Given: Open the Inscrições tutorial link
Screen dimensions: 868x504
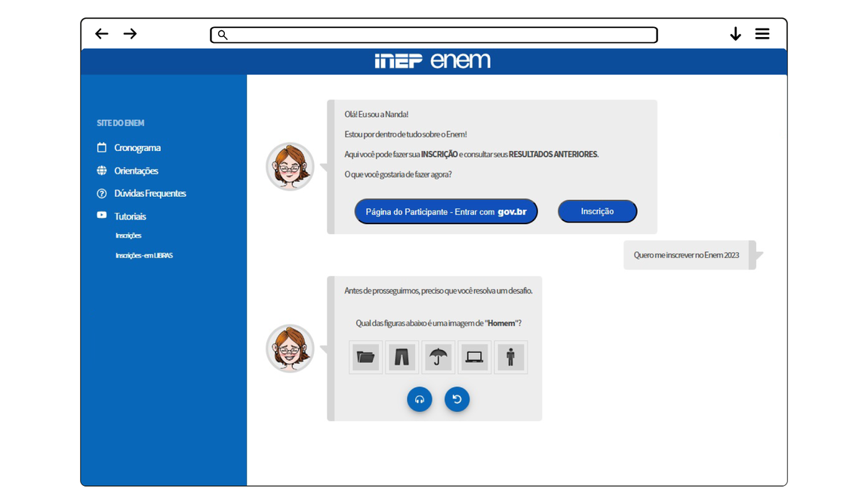Looking at the screenshot, I should 128,235.
